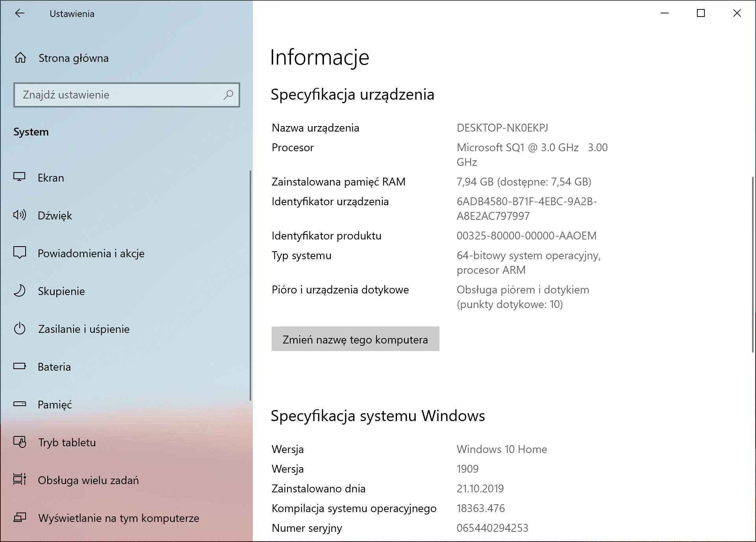The height and width of the screenshot is (542, 756).
Task: Click the home icon beside Strona główna
Action: (x=20, y=58)
